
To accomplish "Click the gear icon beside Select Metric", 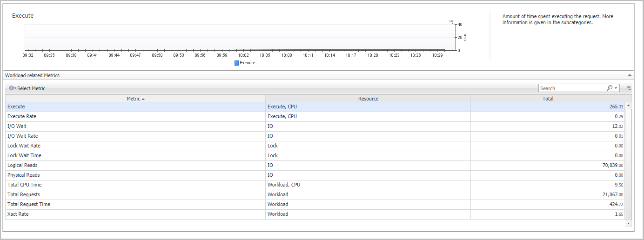I will point(11,88).
